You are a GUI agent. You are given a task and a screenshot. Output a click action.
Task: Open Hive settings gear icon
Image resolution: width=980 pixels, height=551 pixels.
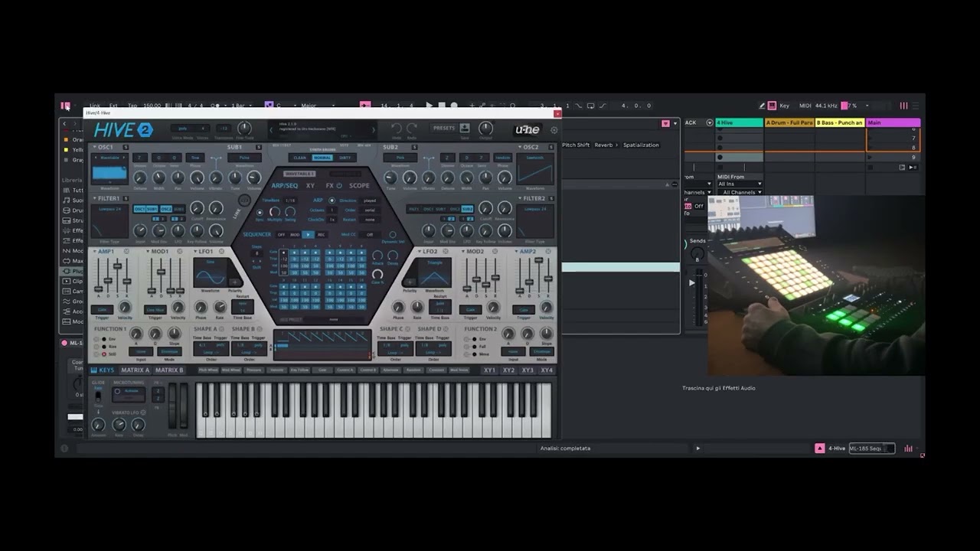pos(554,130)
